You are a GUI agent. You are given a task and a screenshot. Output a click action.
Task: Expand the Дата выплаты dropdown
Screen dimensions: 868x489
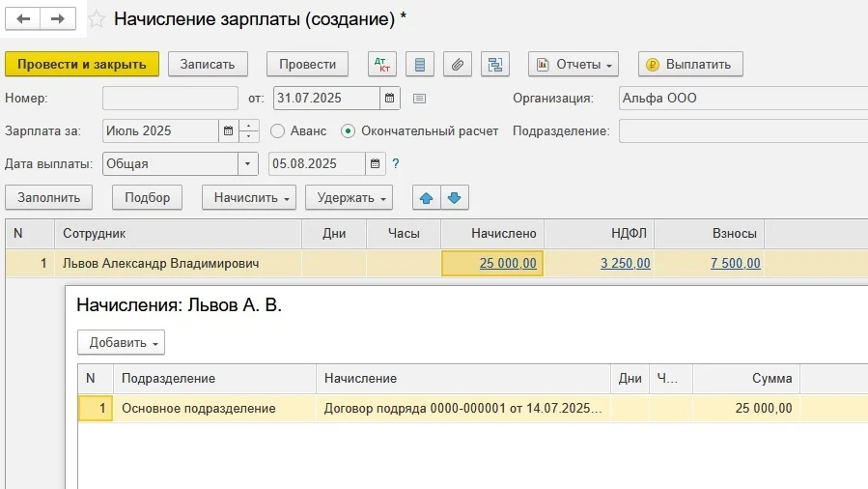[x=248, y=164]
